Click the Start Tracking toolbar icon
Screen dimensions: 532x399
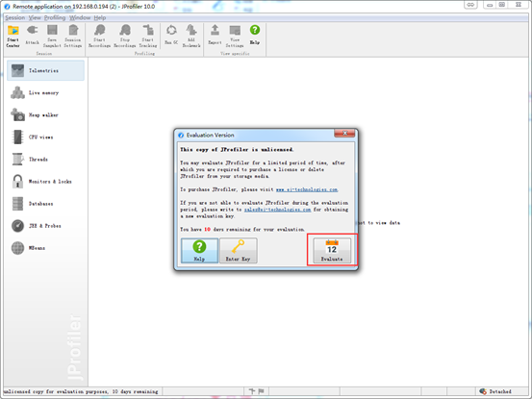148,36
